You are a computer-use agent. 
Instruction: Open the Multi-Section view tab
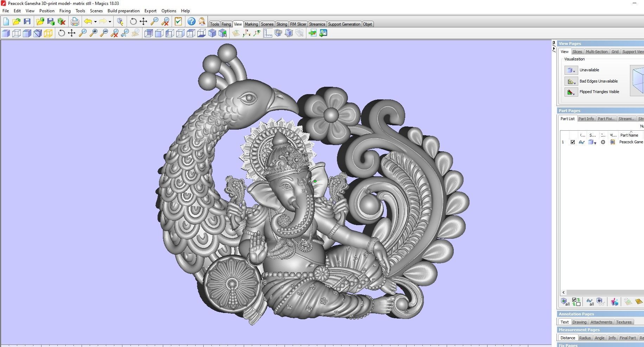click(x=597, y=52)
